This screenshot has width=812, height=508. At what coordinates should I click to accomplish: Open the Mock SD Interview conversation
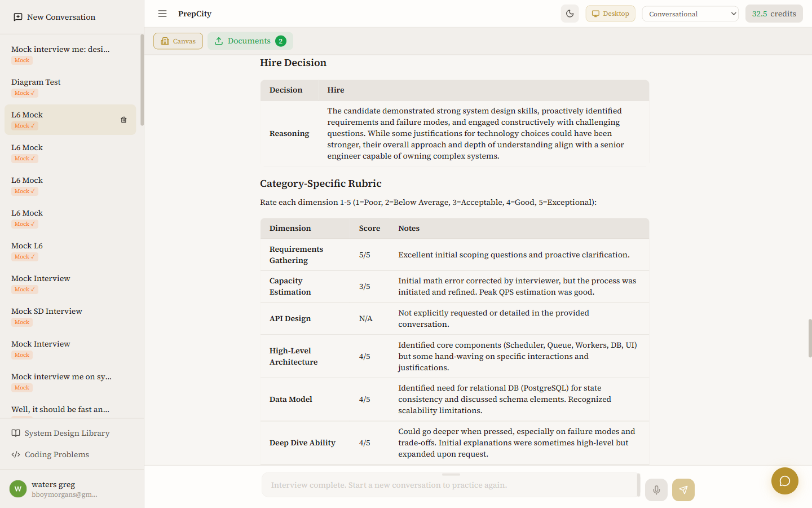point(70,316)
